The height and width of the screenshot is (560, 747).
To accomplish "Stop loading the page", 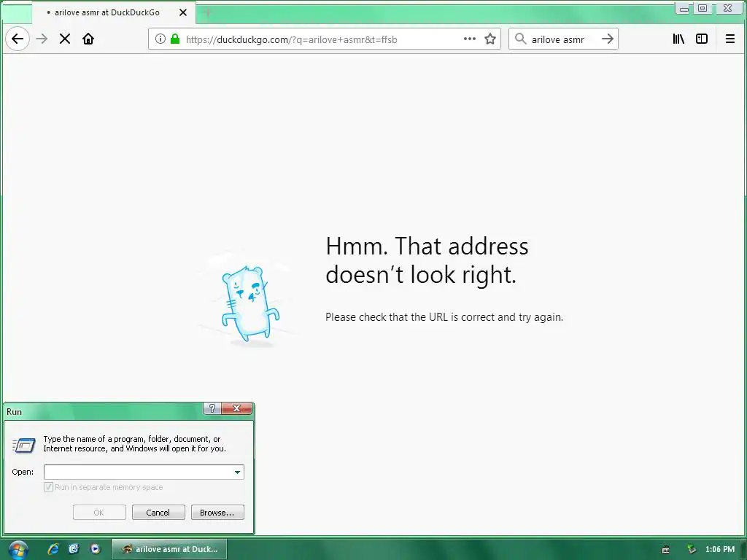I will tap(65, 39).
